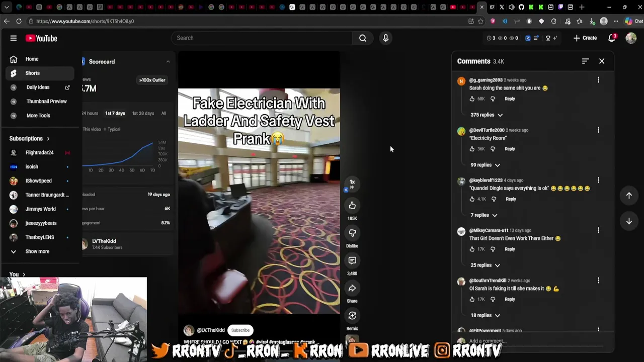Like the short with thumbs up
This screenshot has width=644, height=362.
pos(352,205)
